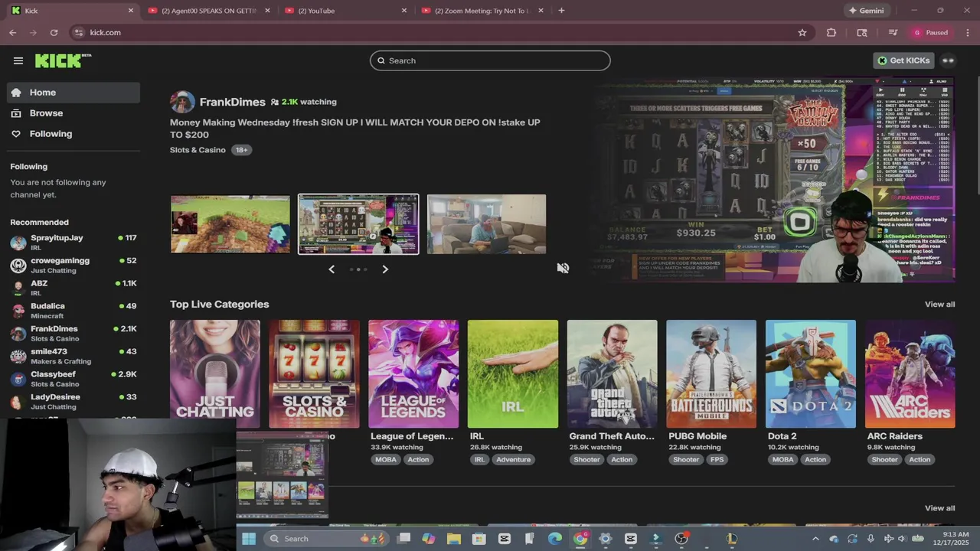View site information icon in address bar
Image resolution: width=980 pixels, height=551 pixels.
(x=78, y=33)
